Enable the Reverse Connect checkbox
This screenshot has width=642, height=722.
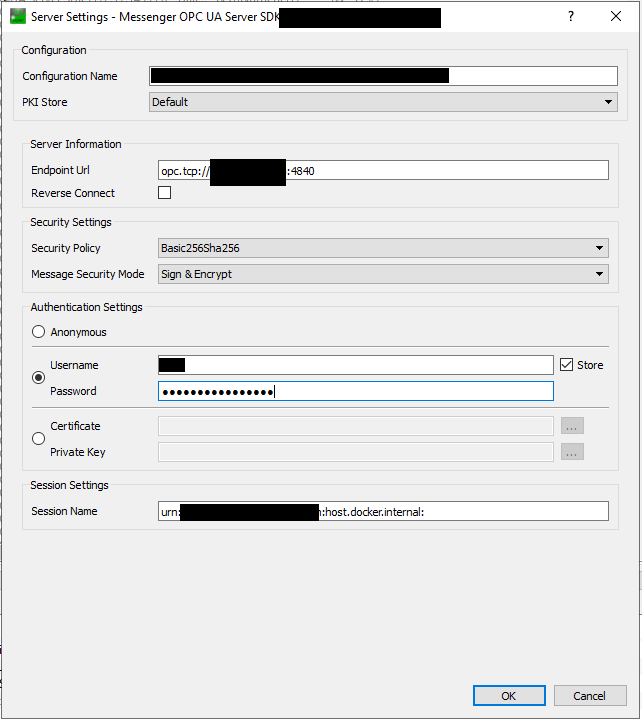[164, 192]
